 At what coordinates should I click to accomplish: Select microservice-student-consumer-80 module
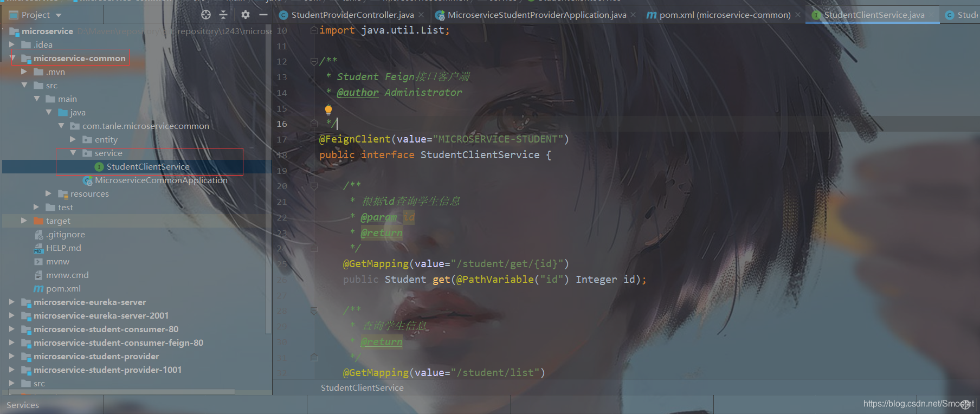point(106,329)
